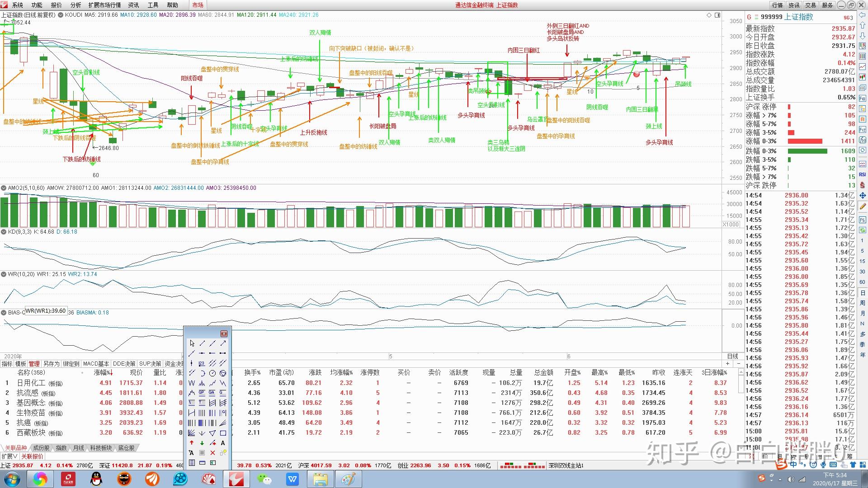Click the minus zoom-out expander
The image size is (868, 488).
tap(739, 364)
